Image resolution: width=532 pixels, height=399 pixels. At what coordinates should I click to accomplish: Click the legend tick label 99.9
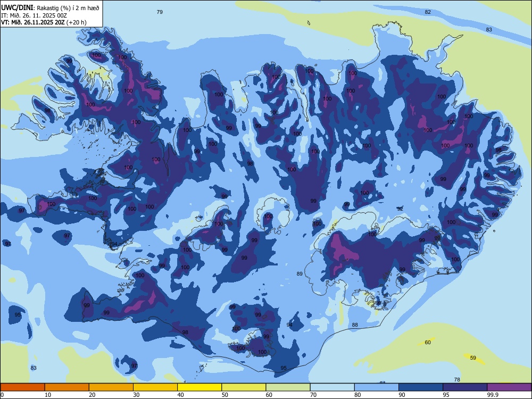[493, 395]
